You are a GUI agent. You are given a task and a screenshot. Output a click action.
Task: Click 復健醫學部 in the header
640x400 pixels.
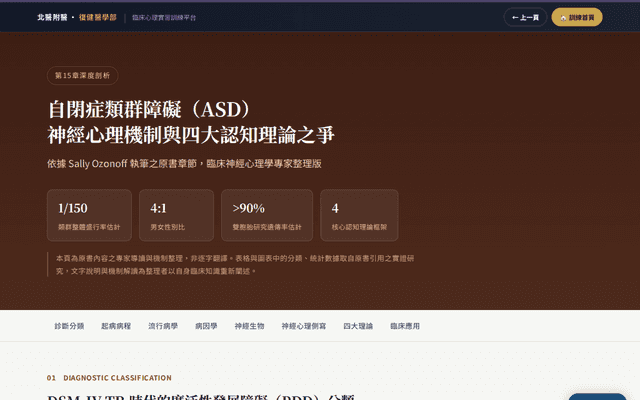coord(98,17)
